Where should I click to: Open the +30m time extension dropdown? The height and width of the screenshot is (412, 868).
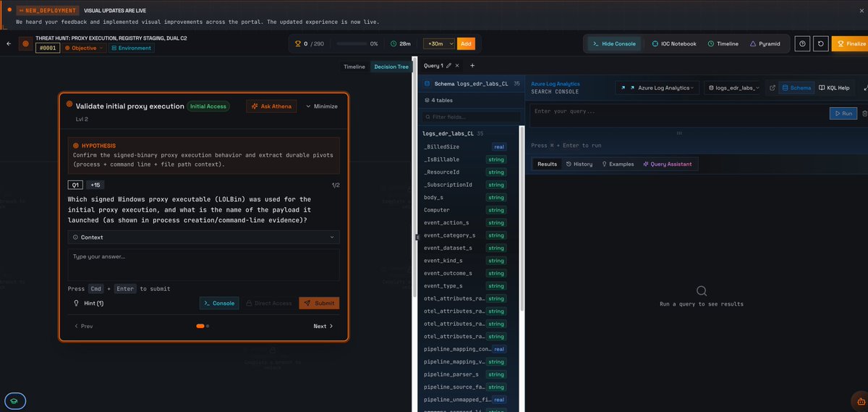[439, 43]
